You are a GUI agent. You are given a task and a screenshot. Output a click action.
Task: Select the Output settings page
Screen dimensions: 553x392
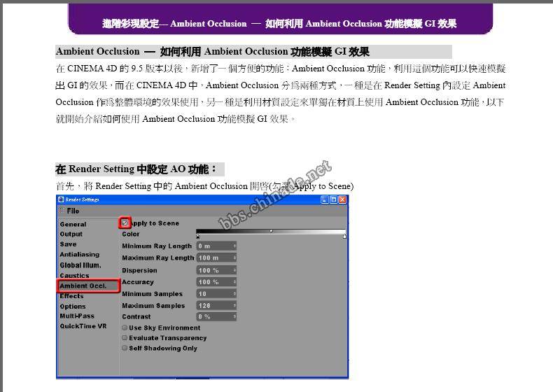71,234
